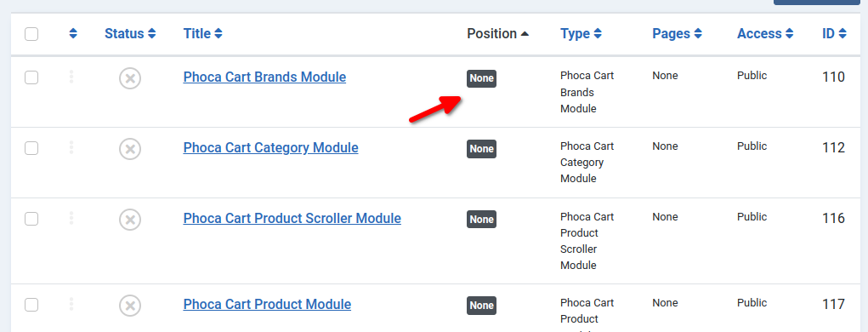This screenshot has height=332, width=868.
Task: Click drag handle of Phoca Cart Brands Module row
Action: coord(71,77)
